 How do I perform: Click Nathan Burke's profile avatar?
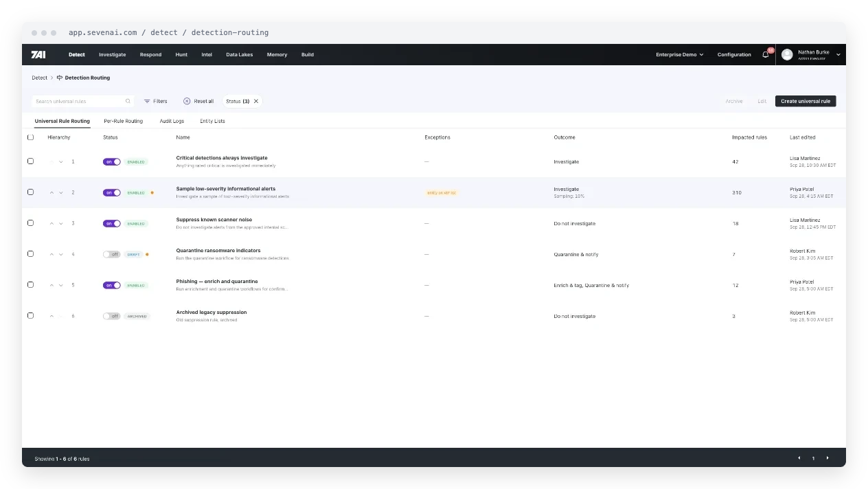tap(787, 54)
